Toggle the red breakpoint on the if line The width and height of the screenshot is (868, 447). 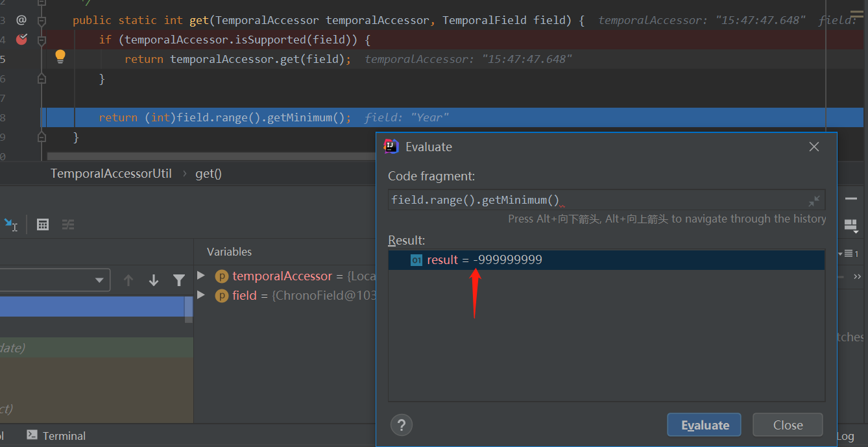[x=21, y=39]
